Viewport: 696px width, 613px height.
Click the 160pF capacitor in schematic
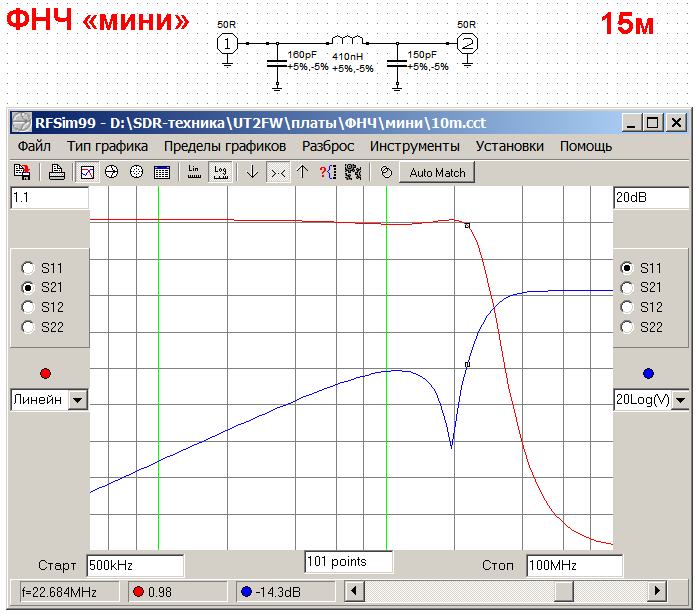coord(277,64)
